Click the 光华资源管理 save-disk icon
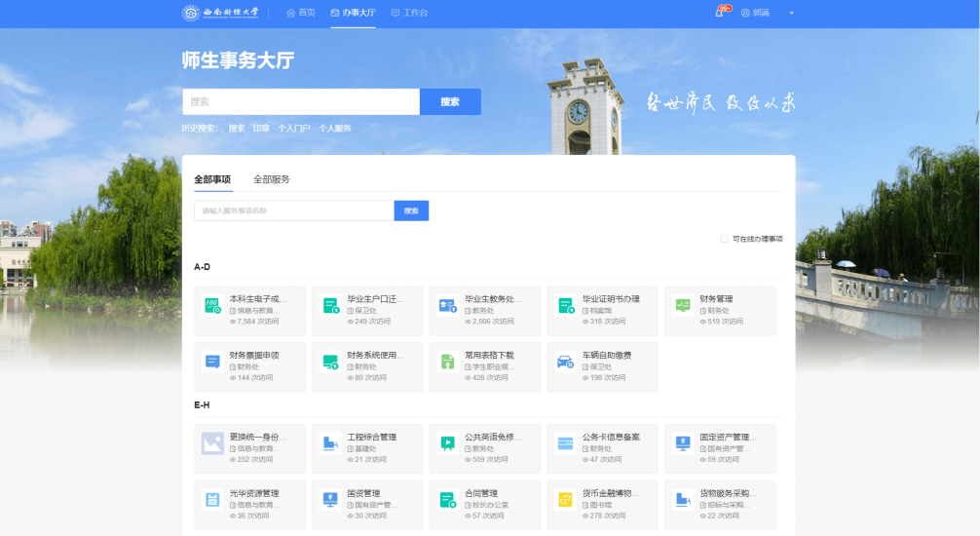Screen dimensions: 980x536 click(212, 500)
